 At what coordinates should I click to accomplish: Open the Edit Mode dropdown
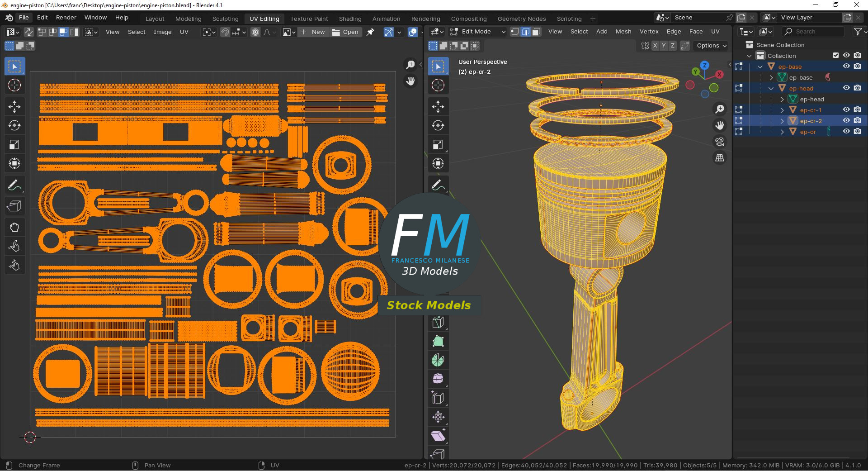477,32
